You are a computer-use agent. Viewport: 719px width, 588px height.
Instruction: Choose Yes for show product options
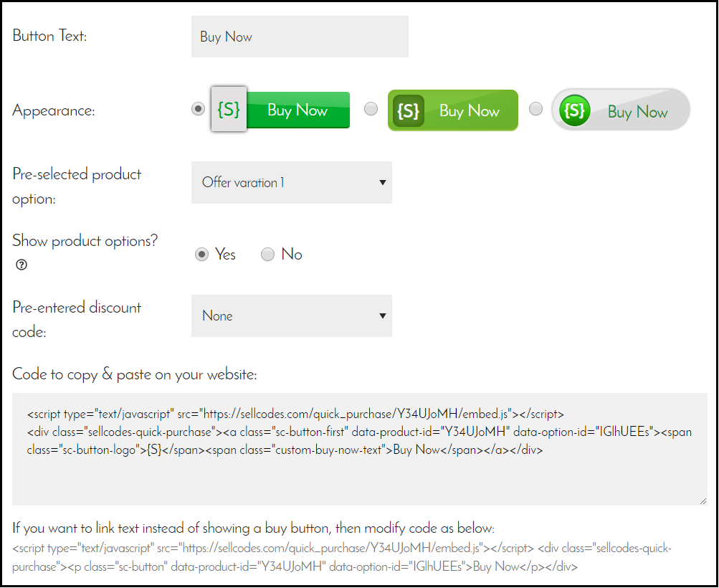tap(201, 254)
